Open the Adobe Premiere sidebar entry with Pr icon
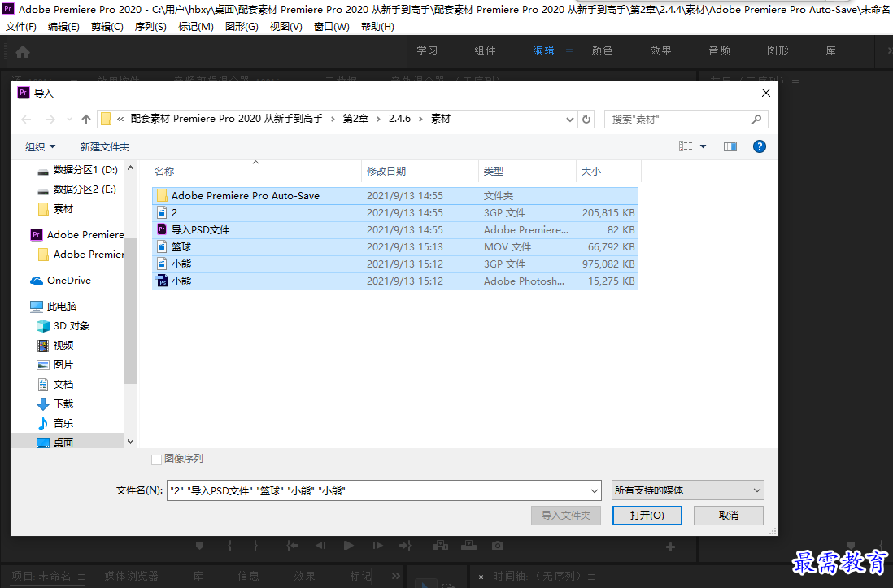The height and width of the screenshot is (588, 893). pyautogui.click(x=77, y=235)
